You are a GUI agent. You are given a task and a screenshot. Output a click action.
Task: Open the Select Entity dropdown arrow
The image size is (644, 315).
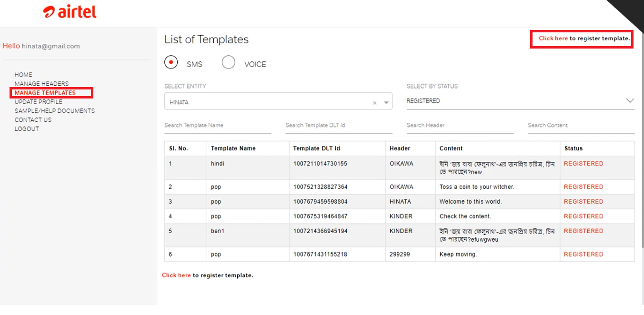[386, 103]
